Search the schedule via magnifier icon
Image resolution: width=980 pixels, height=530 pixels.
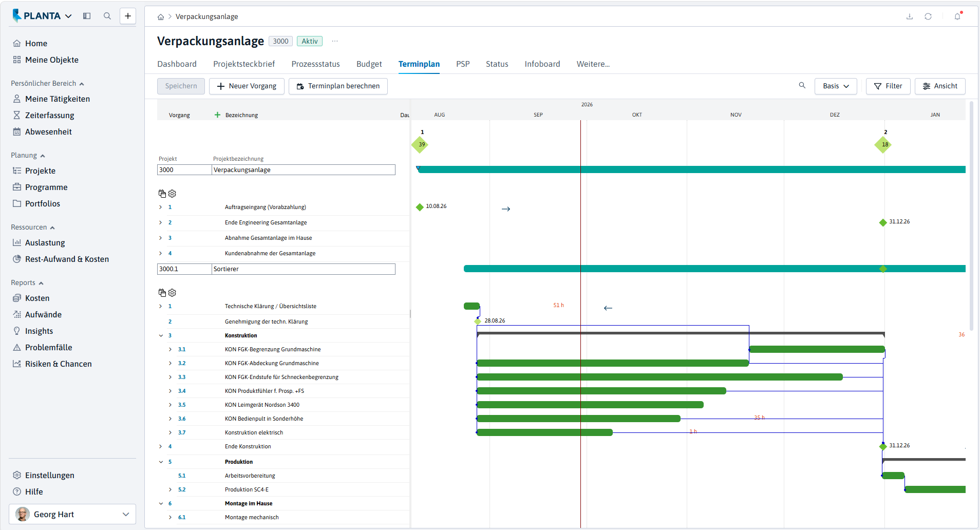(802, 85)
